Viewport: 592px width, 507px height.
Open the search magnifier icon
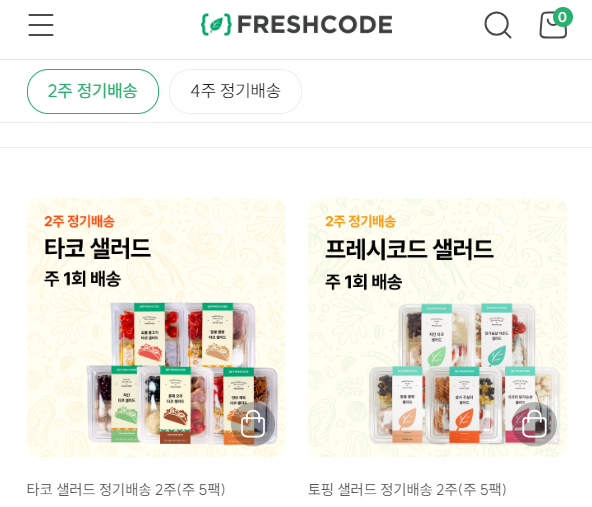(498, 25)
